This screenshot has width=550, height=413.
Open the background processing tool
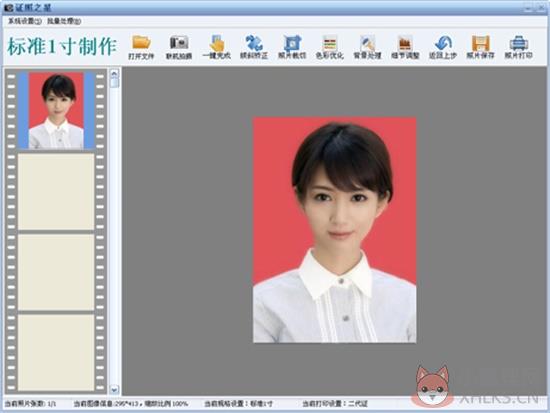(367, 43)
